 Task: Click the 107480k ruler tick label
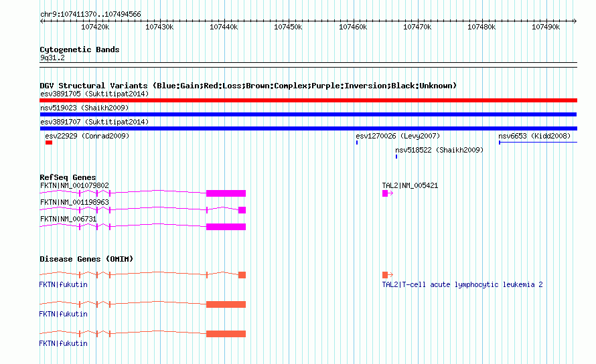[x=481, y=27]
